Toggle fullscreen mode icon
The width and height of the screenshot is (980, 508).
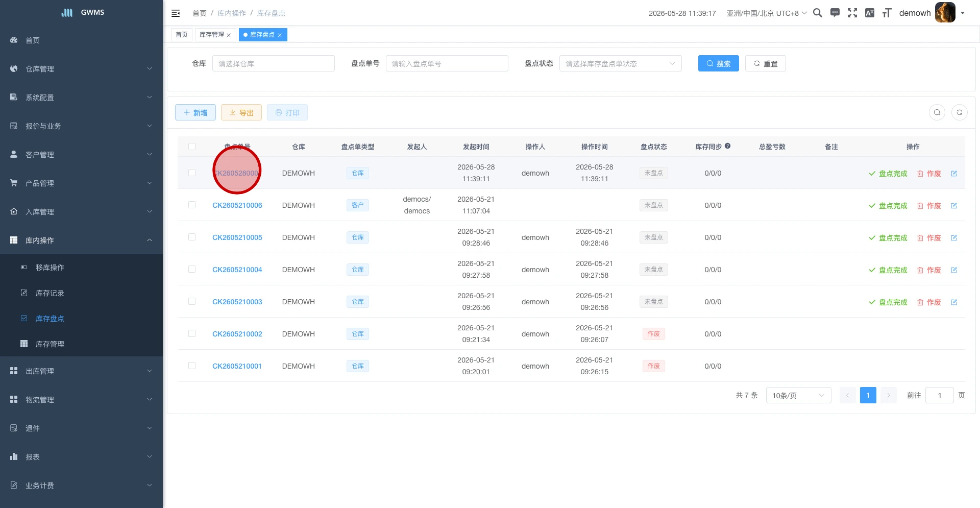tap(852, 13)
